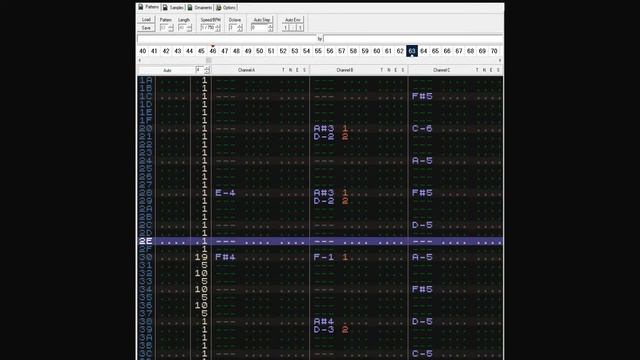Click the position list scroll-left arrow
This screenshot has width=640, height=360.
point(140,60)
